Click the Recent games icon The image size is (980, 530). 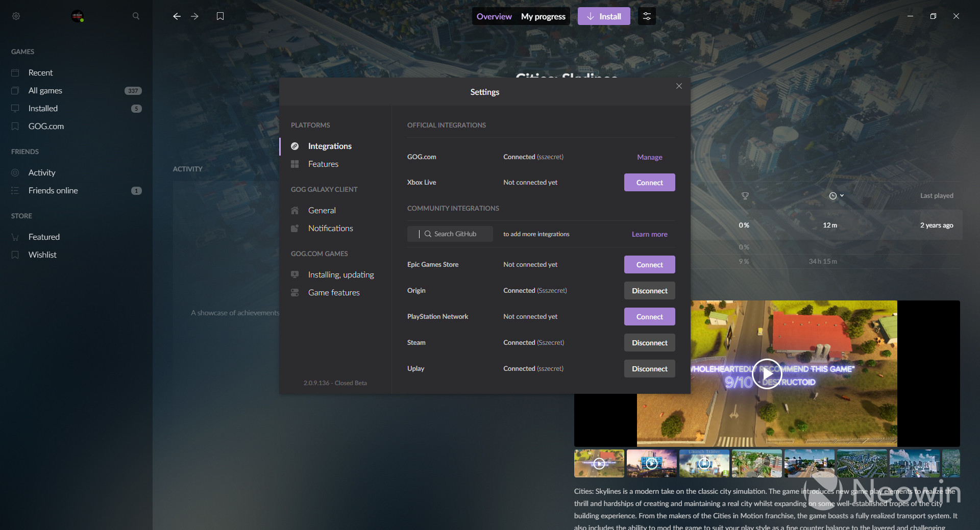click(x=15, y=72)
